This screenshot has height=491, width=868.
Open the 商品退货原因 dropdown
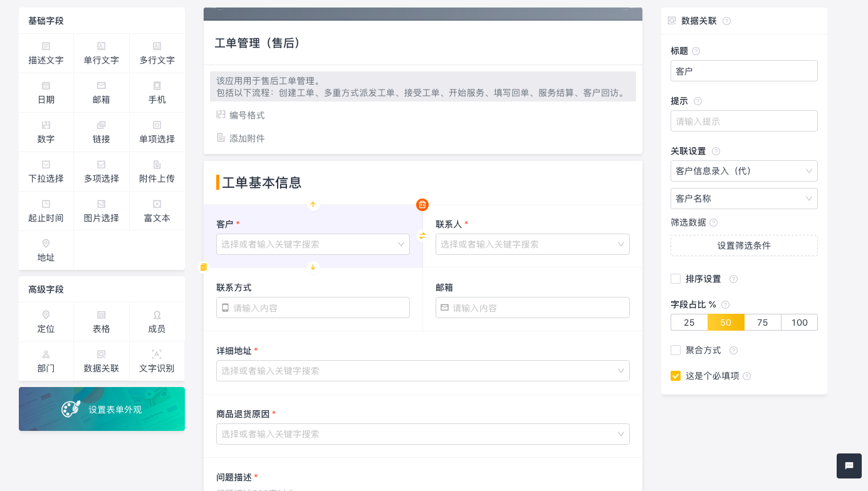(423, 434)
